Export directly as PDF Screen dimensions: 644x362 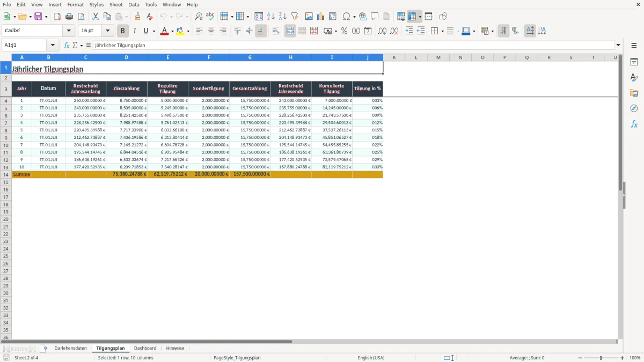pos(57,17)
